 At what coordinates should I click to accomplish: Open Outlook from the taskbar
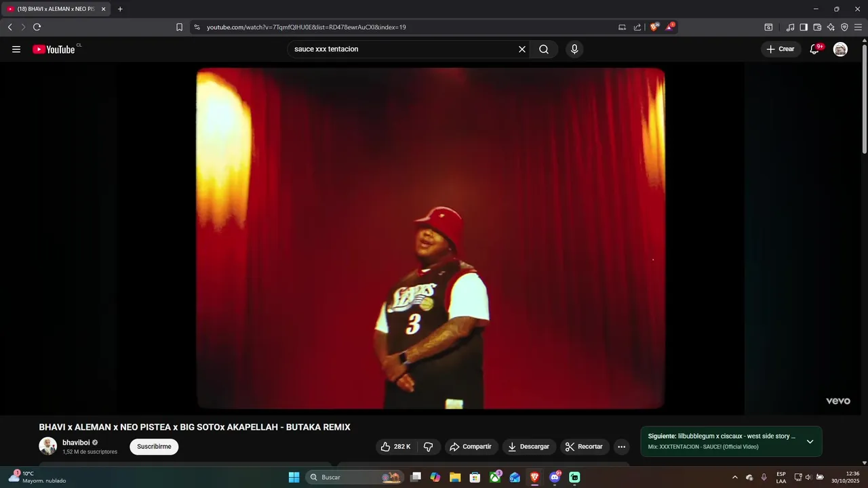(x=515, y=477)
